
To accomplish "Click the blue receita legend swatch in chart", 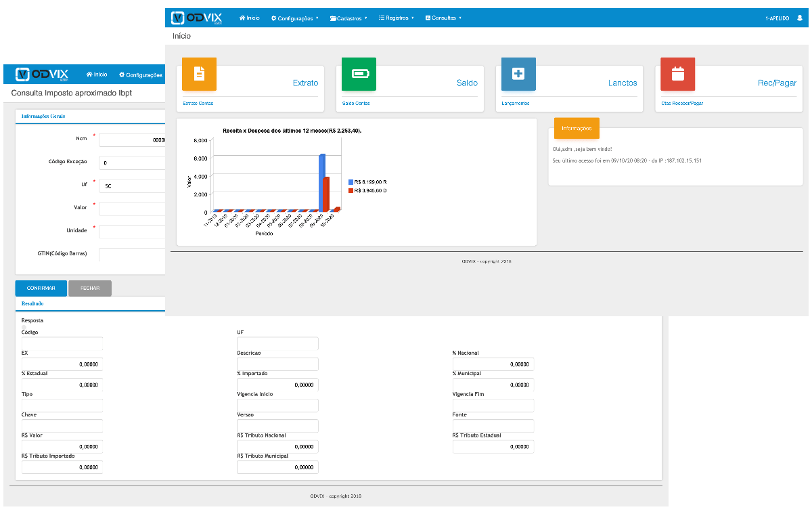I will [x=351, y=182].
